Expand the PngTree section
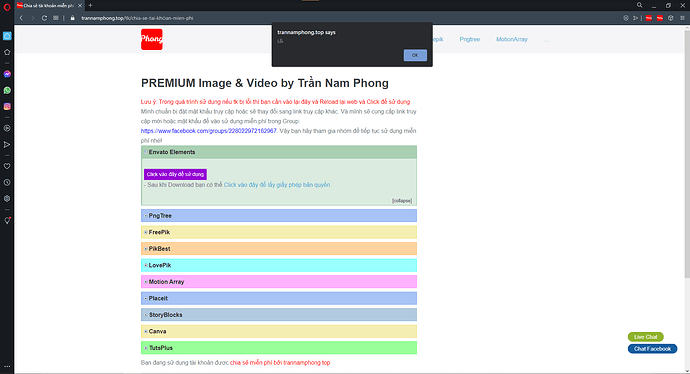 (279, 216)
